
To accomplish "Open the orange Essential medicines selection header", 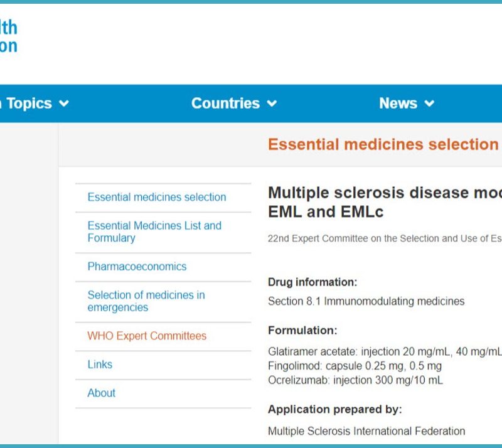I will pyautogui.click(x=383, y=144).
